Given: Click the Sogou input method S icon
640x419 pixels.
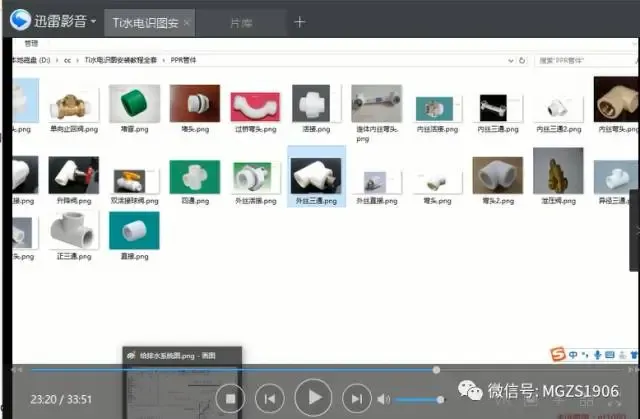Looking at the screenshot, I should tap(558, 354).
